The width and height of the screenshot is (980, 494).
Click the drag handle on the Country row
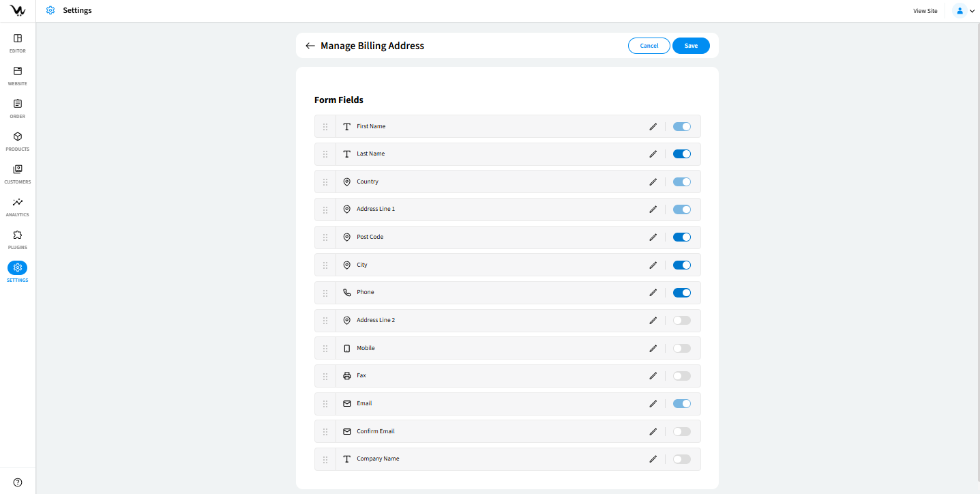point(325,182)
